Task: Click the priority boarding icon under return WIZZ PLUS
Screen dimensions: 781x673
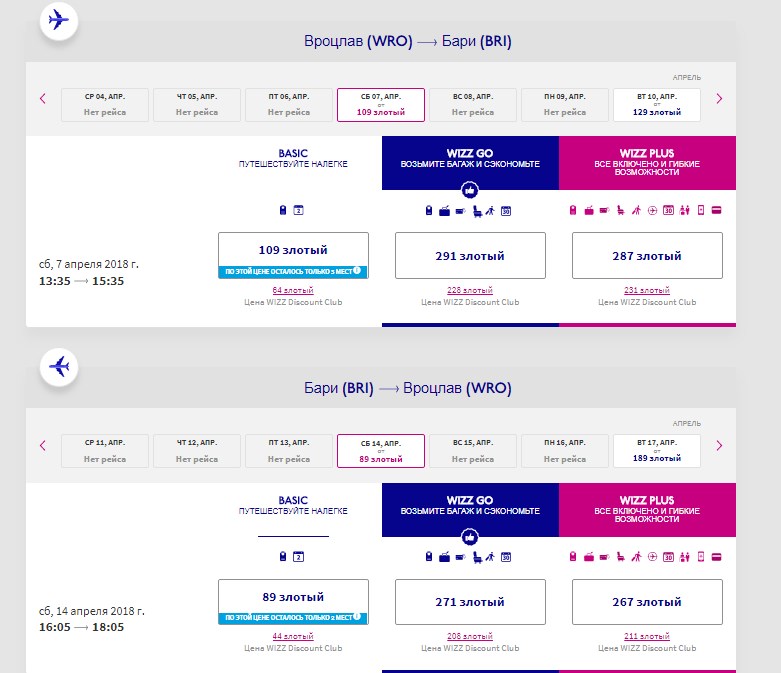Action: (635, 557)
